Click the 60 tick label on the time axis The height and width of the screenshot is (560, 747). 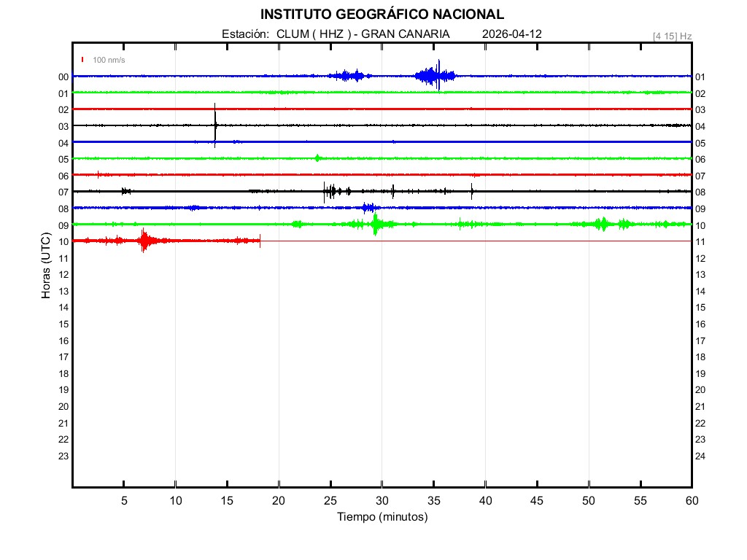click(x=691, y=500)
